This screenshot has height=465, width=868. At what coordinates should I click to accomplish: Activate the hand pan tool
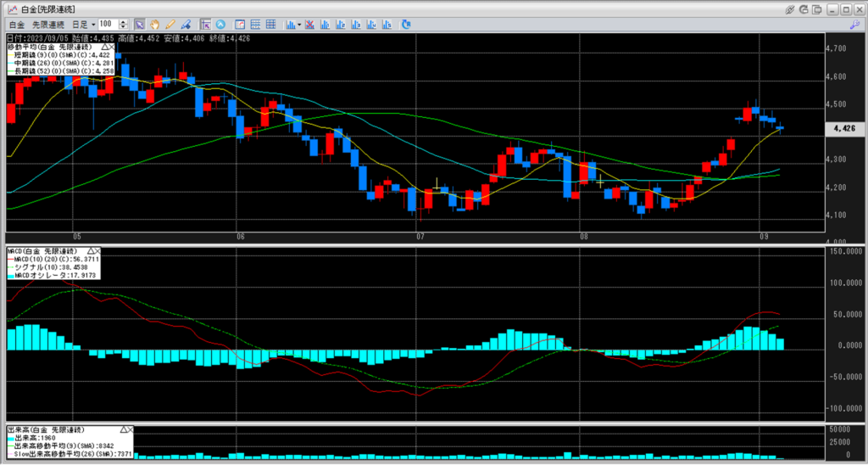[155, 25]
